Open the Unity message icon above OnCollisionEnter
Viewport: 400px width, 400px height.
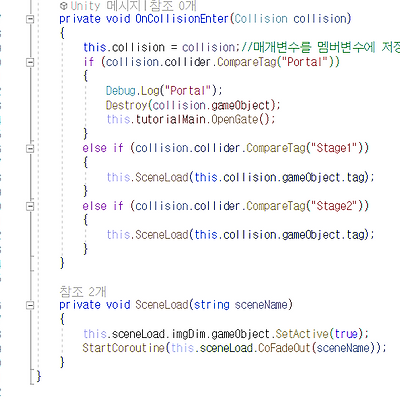click(x=64, y=6)
